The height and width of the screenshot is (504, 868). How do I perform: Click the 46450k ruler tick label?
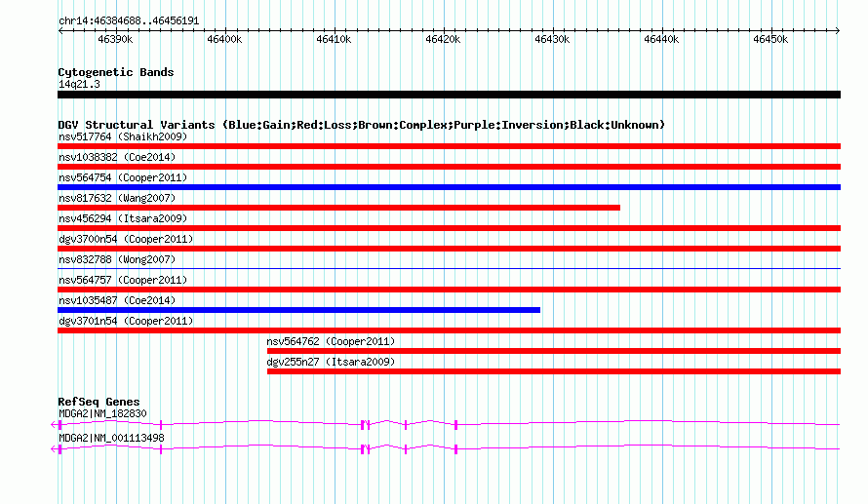tap(770, 39)
